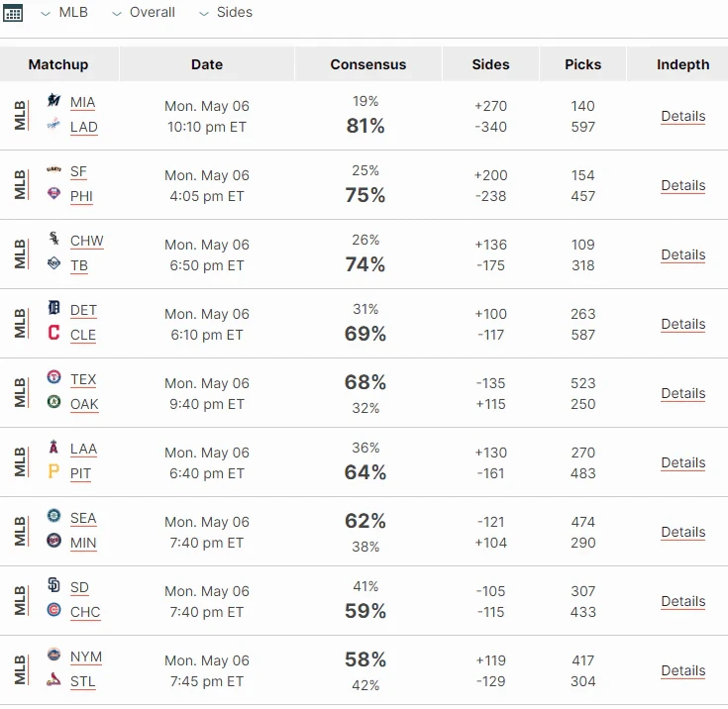Open the calendar date picker icon
This screenshot has width=728, height=709.
click(13, 13)
